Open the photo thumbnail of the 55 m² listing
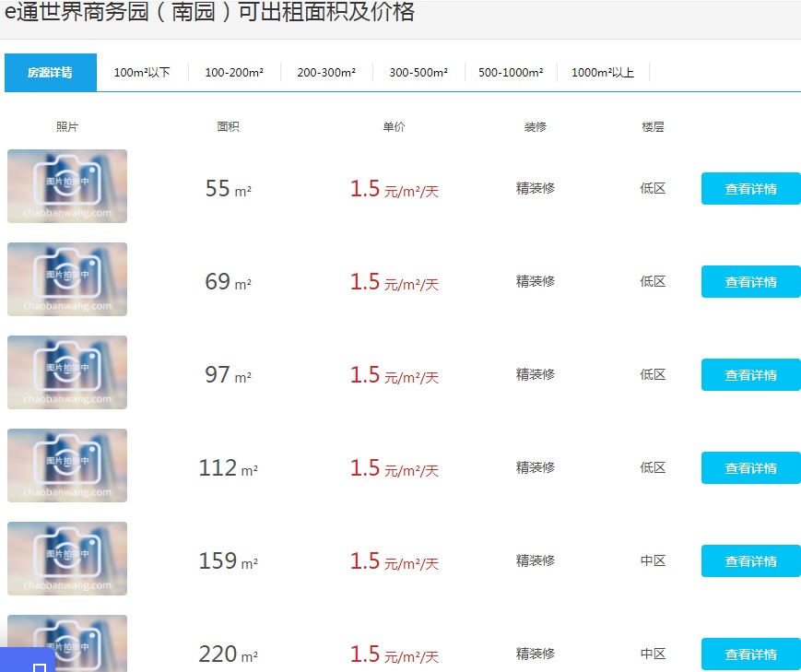The image size is (801, 672). 67,186
